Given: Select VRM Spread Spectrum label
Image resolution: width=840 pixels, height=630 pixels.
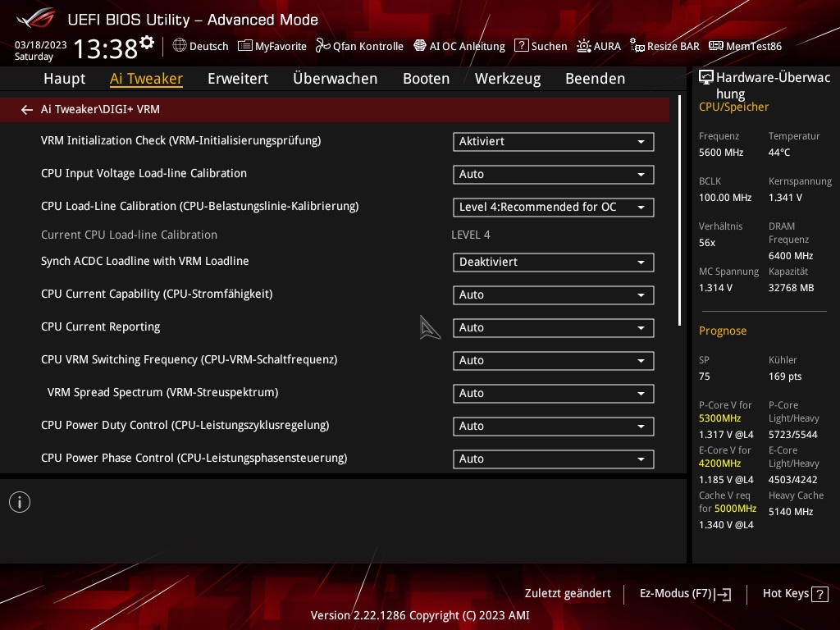Looking at the screenshot, I should pos(163,392).
